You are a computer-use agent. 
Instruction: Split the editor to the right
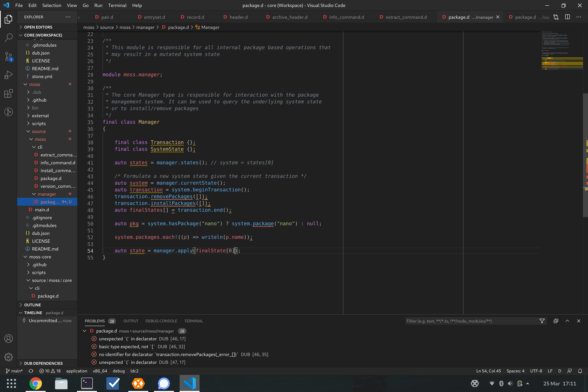(x=568, y=17)
